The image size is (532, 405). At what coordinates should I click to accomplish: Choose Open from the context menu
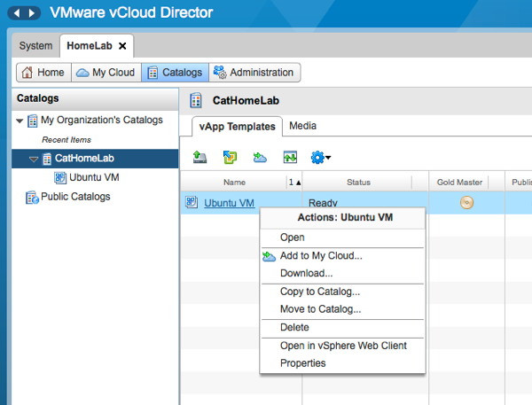pyautogui.click(x=342, y=238)
